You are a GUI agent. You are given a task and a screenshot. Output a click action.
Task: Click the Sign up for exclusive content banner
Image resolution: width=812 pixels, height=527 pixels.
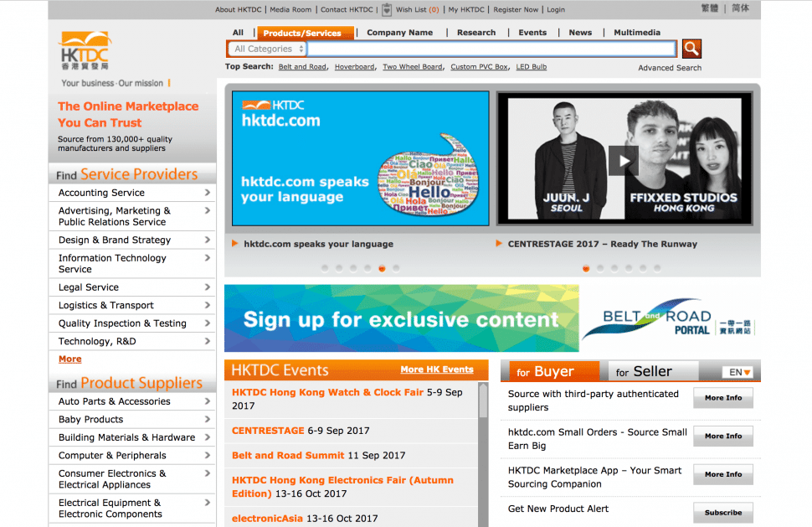tap(401, 318)
